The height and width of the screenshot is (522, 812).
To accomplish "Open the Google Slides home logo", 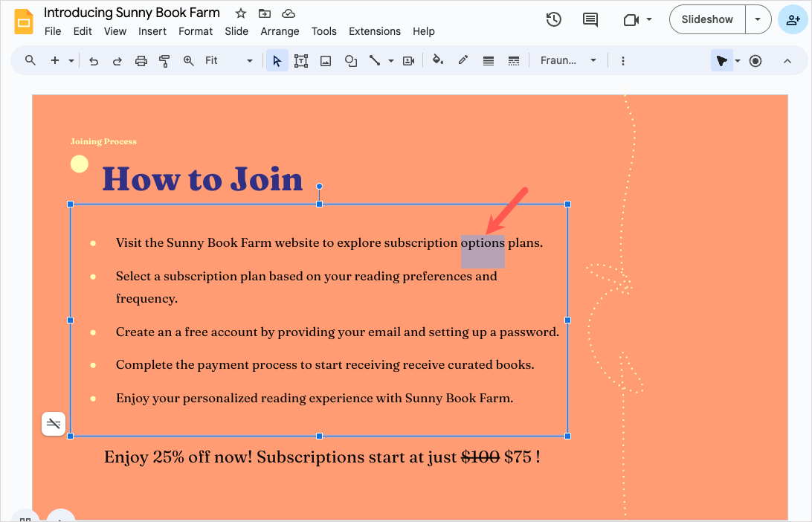I will pyautogui.click(x=23, y=22).
